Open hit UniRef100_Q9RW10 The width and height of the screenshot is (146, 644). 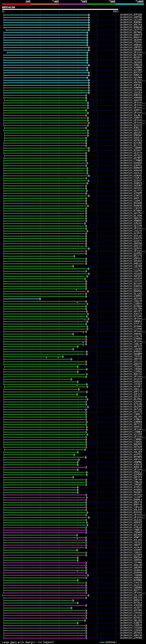click(131, 321)
